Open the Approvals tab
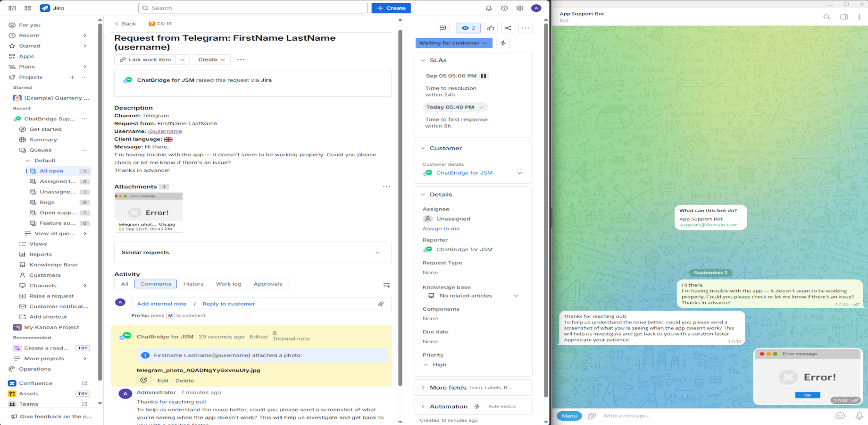 click(268, 284)
